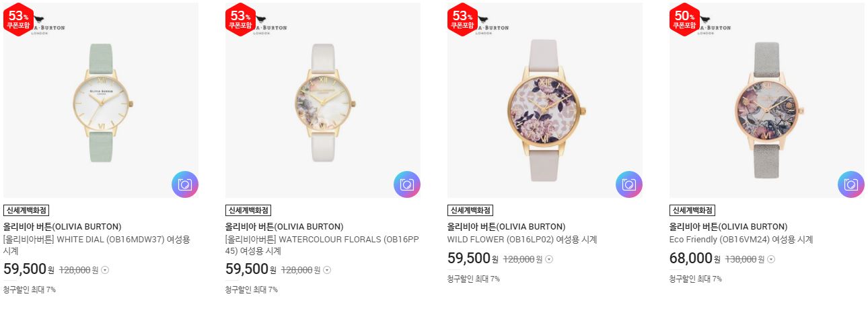Click 신세계백화점 tag under Wild Flower watch
This screenshot has width=868, height=311.
[x=470, y=210]
